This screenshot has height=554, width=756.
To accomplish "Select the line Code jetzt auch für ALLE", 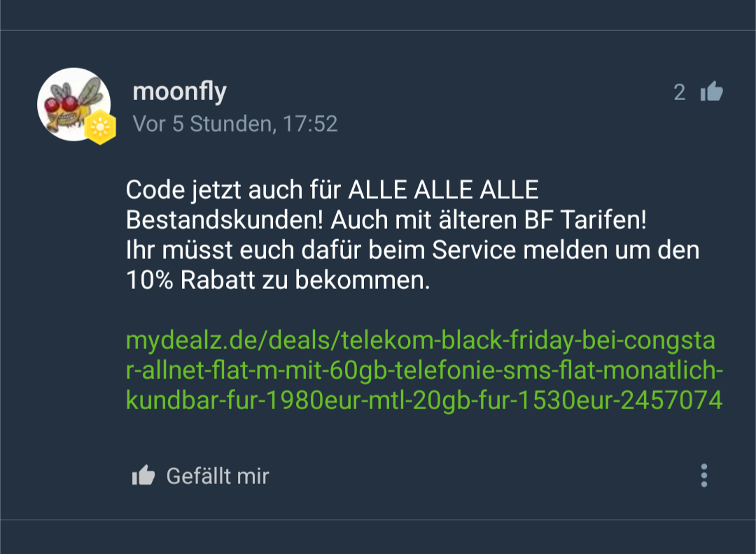I will pyautogui.click(x=332, y=190).
